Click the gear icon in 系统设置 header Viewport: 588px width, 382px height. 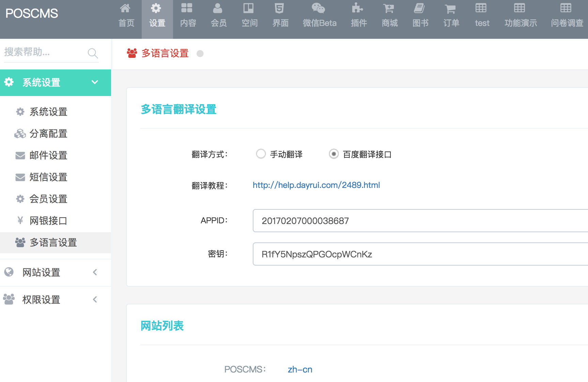point(9,82)
